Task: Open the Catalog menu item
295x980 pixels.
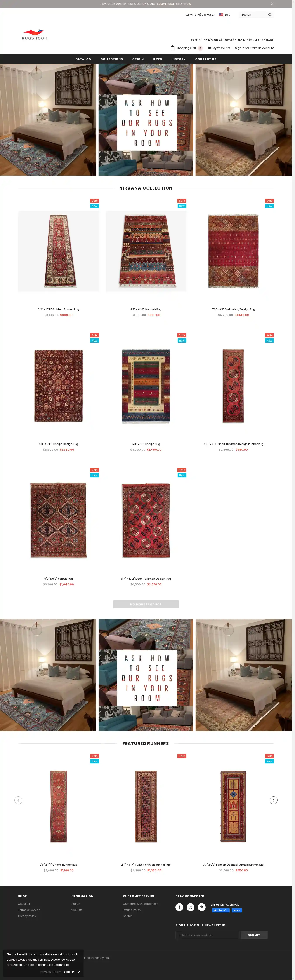Action: click(x=83, y=59)
